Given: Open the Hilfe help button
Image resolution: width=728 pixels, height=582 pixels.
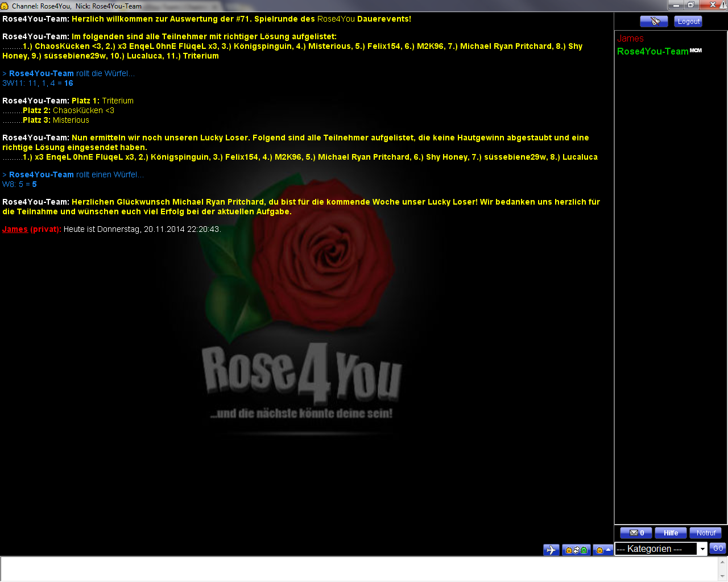Looking at the screenshot, I should tap(671, 533).
